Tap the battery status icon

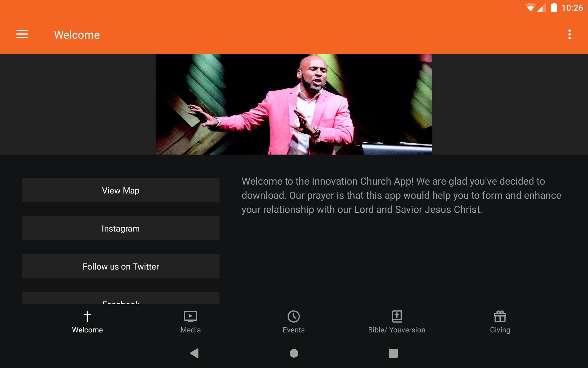[x=554, y=8]
